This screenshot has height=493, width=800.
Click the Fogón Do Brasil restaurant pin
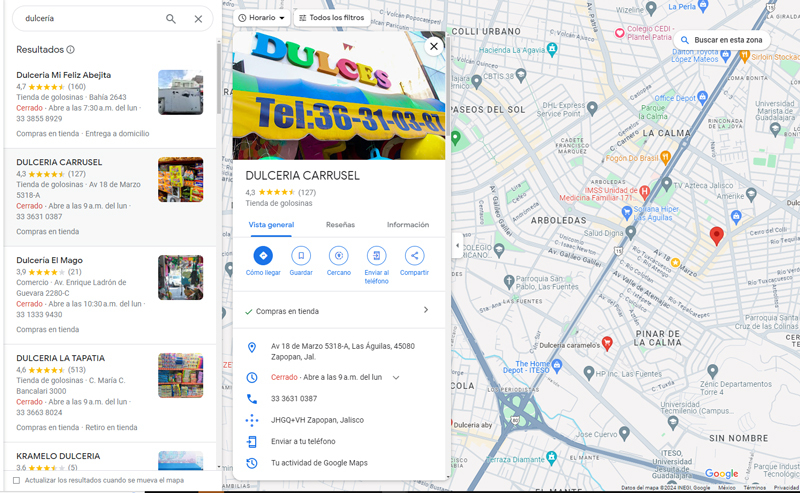pos(665,158)
